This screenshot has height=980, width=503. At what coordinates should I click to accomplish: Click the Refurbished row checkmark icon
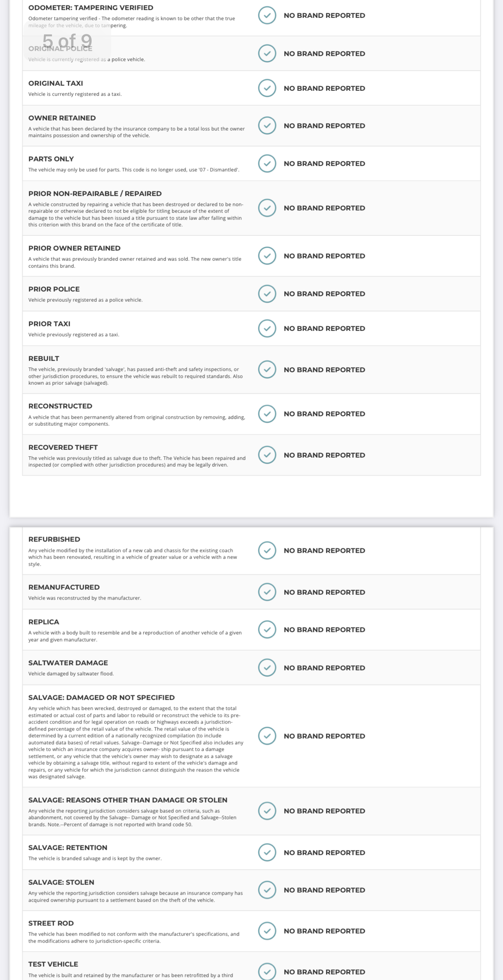coord(267,550)
